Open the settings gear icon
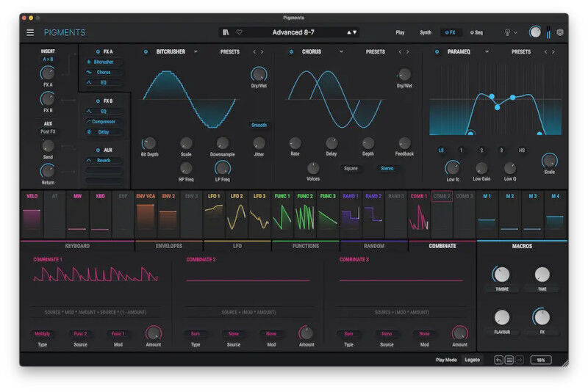This screenshot has width=588, height=392. click(x=559, y=32)
